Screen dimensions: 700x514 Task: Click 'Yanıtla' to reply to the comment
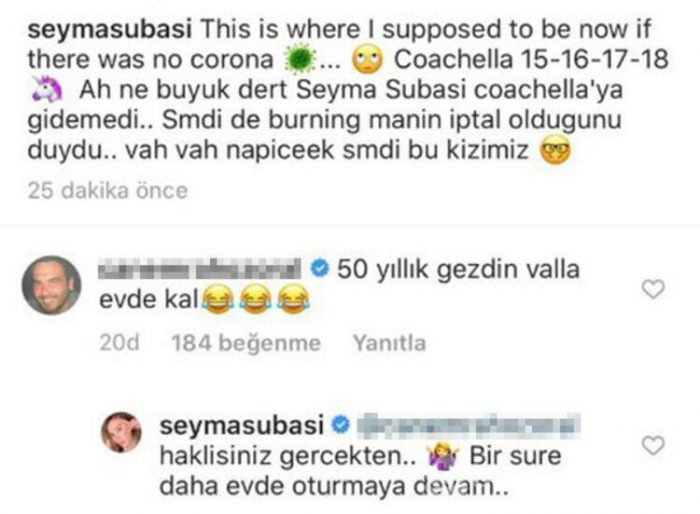click(389, 343)
